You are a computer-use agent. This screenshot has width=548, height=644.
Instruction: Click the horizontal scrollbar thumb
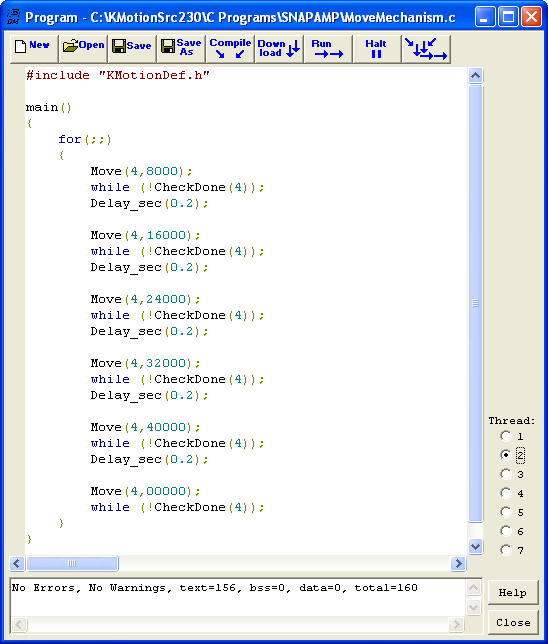click(72, 564)
